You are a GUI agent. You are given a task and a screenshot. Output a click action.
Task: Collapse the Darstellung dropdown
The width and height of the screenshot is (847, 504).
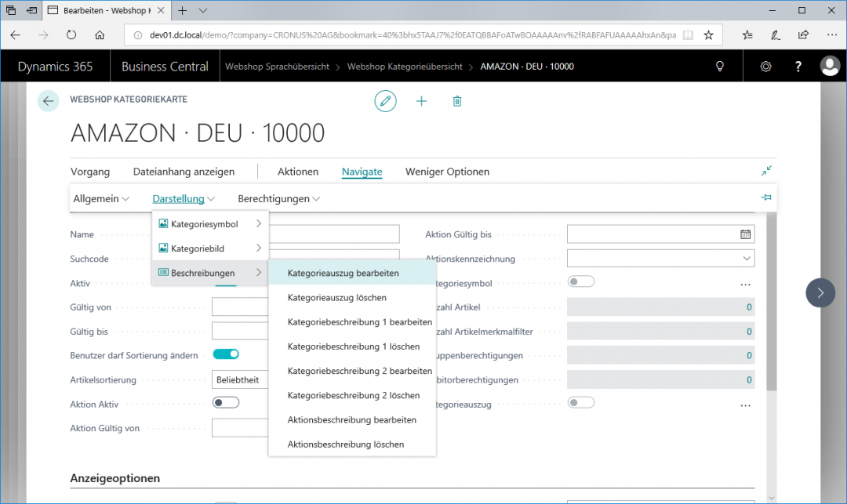pos(184,198)
